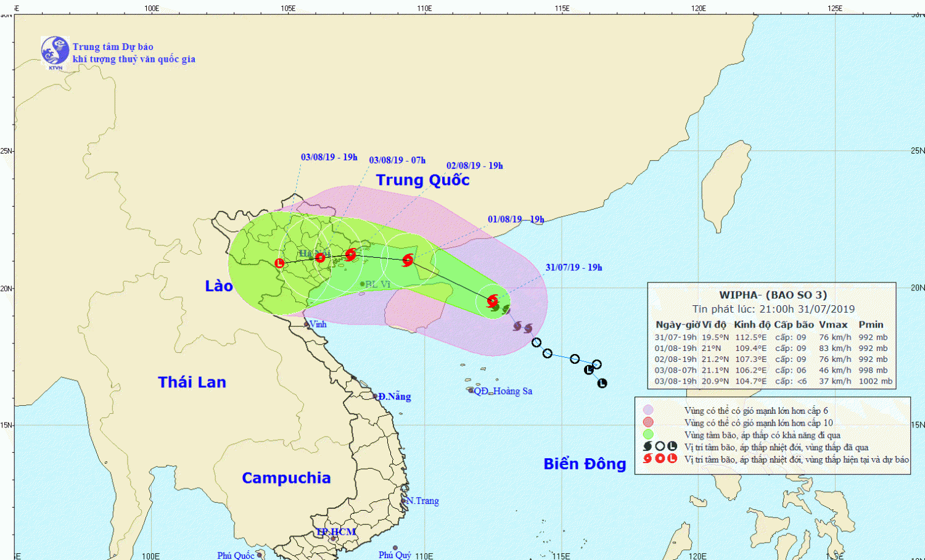Click the '02/08/19 - 19h' forecast time label
Screen dimensions: 925x560
475,166
